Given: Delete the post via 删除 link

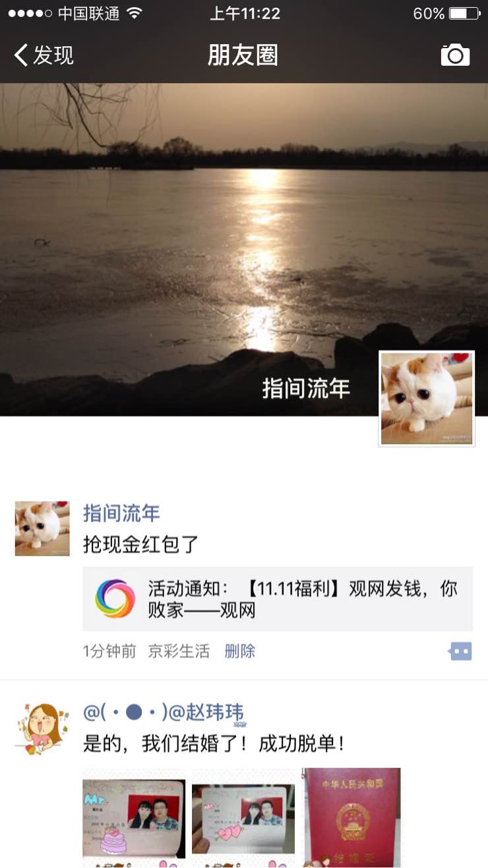Looking at the screenshot, I should (240, 652).
